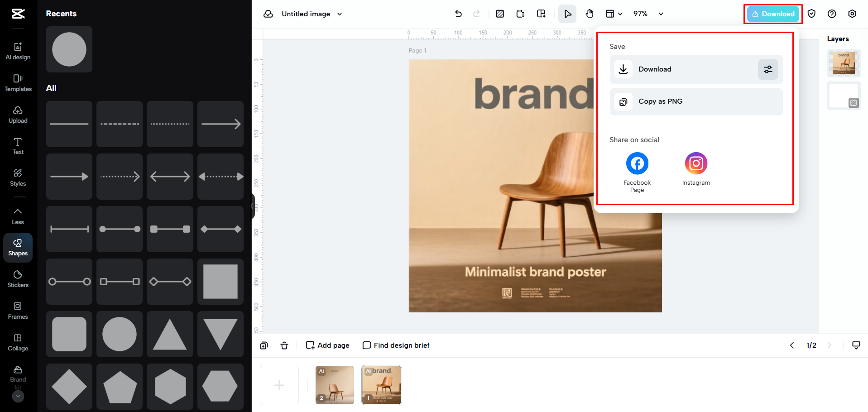This screenshot has height=412, width=868.
Task: Open the AI design panel
Action: tap(18, 51)
